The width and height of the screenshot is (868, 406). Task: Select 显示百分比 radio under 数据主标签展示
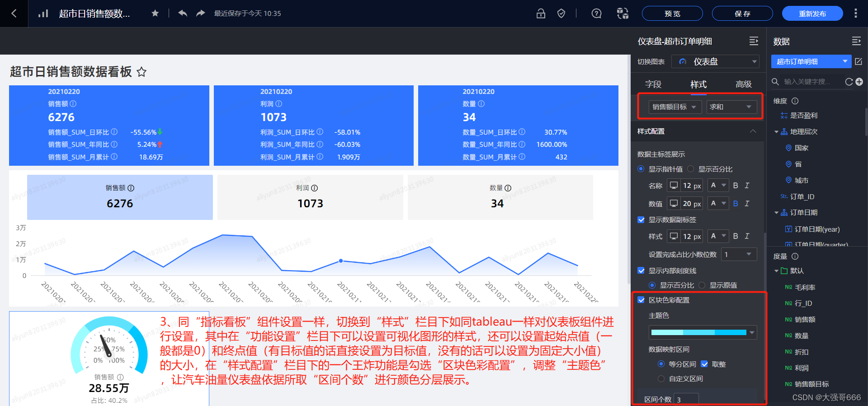pos(690,169)
